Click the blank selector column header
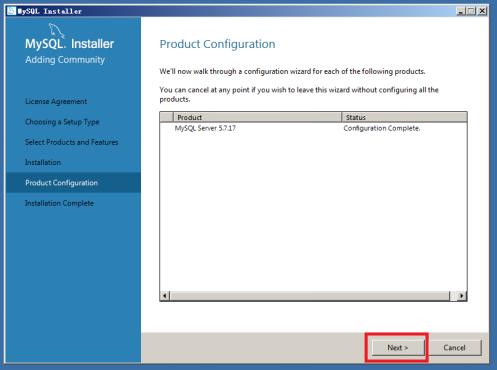Image resolution: width=497 pixels, height=370 pixels. point(167,117)
